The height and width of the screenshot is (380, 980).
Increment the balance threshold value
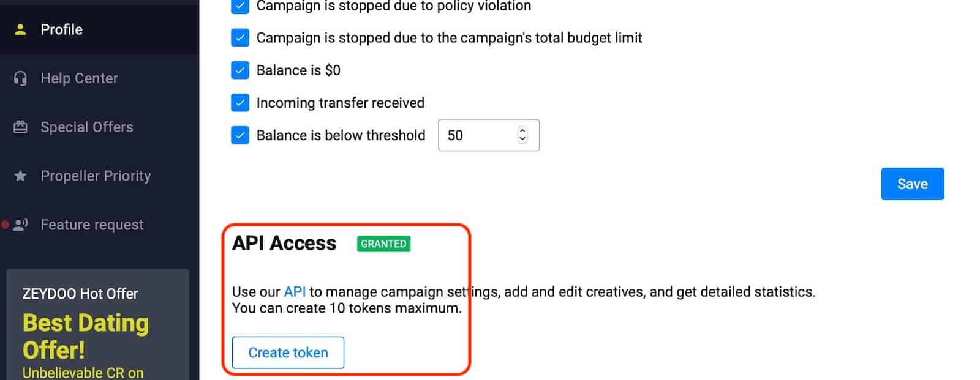[522, 130]
